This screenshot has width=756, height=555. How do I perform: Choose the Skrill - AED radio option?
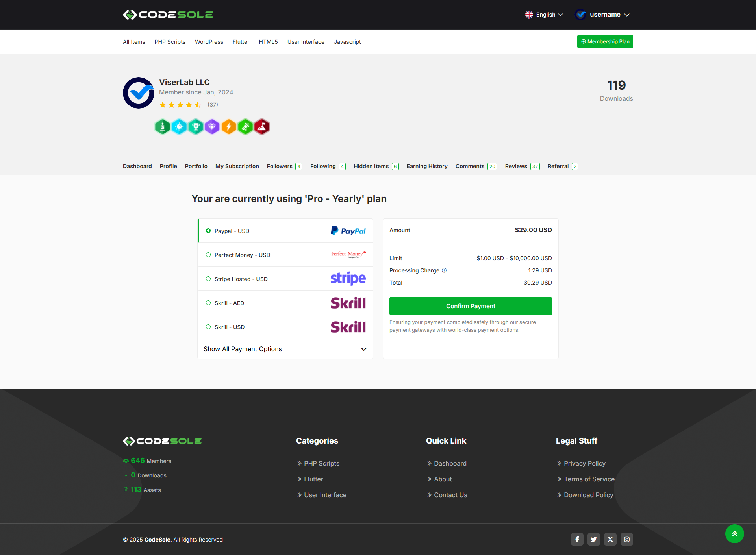[208, 303]
